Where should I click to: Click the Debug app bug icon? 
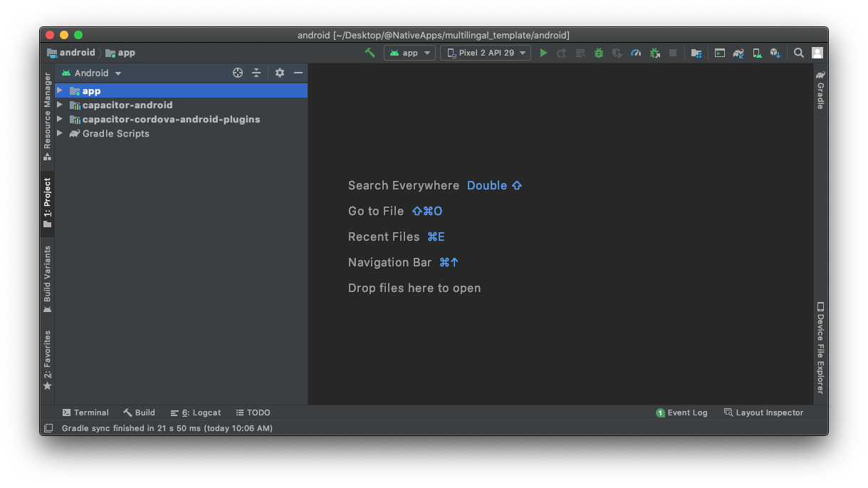click(x=599, y=53)
